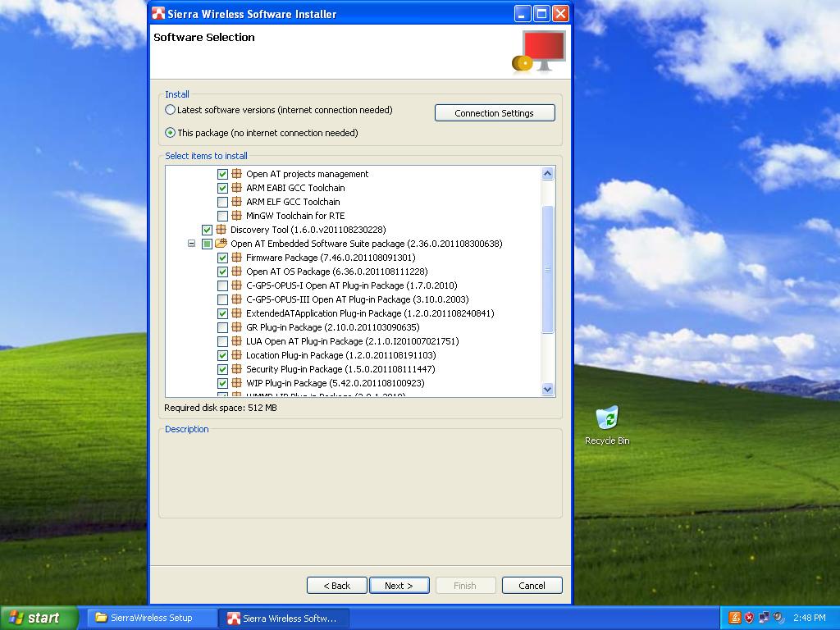Click package icon beside LUA Open AT Plug-in
The height and width of the screenshot is (630, 840).
[x=237, y=340]
